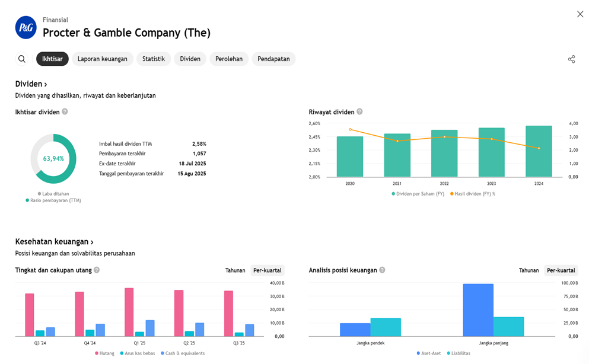
Task: Click the 63,94% payout ratio donut chart
Action: click(53, 159)
